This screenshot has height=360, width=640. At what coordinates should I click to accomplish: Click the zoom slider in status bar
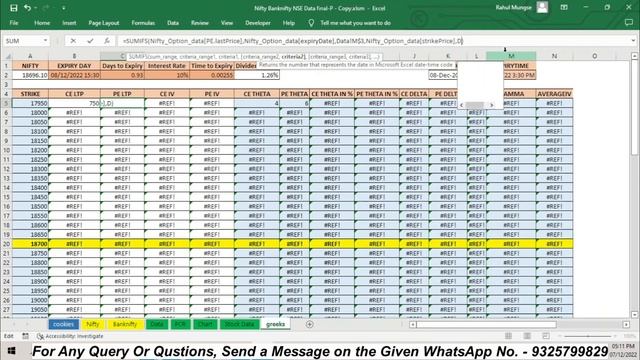(588, 336)
